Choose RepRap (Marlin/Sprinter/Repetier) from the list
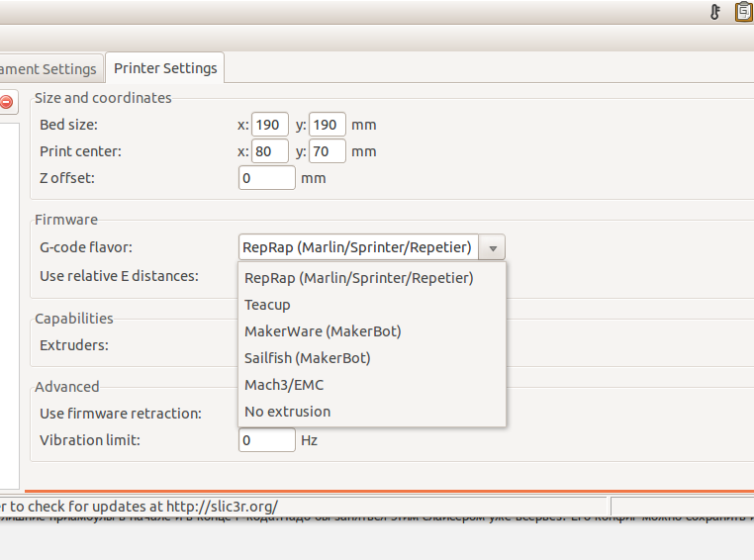Viewport: 754px width, 560px height. coord(358,278)
